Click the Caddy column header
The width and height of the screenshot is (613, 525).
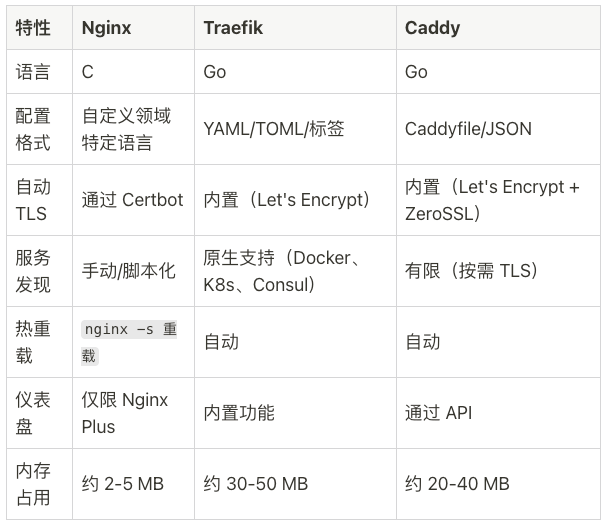[x=432, y=28]
